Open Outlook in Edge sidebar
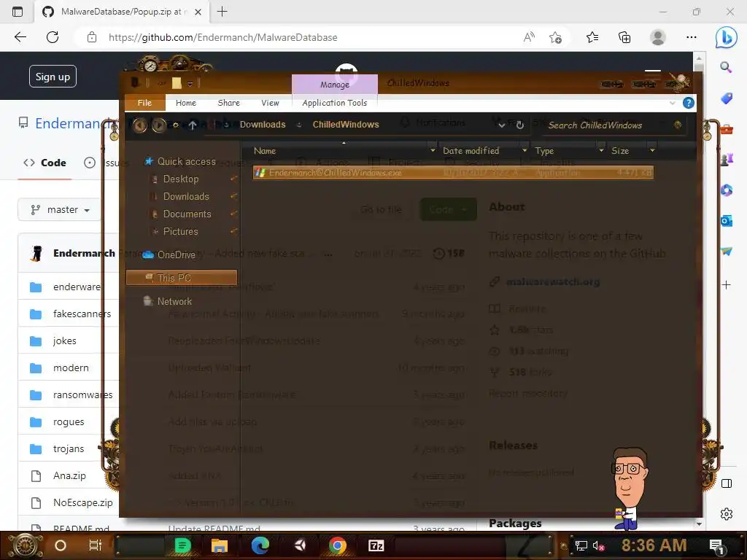The width and height of the screenshot is (747, 560). point(726,221)
